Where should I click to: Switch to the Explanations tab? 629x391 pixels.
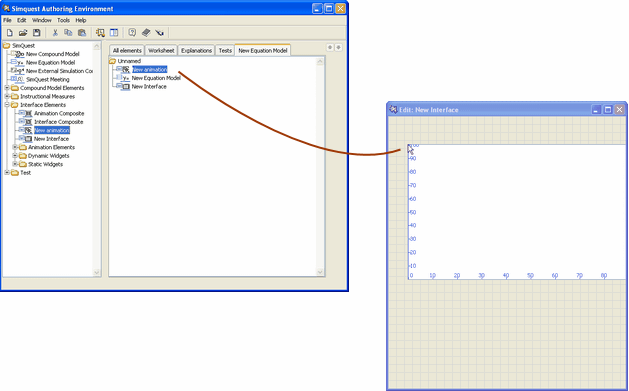[x=196, y=51]
